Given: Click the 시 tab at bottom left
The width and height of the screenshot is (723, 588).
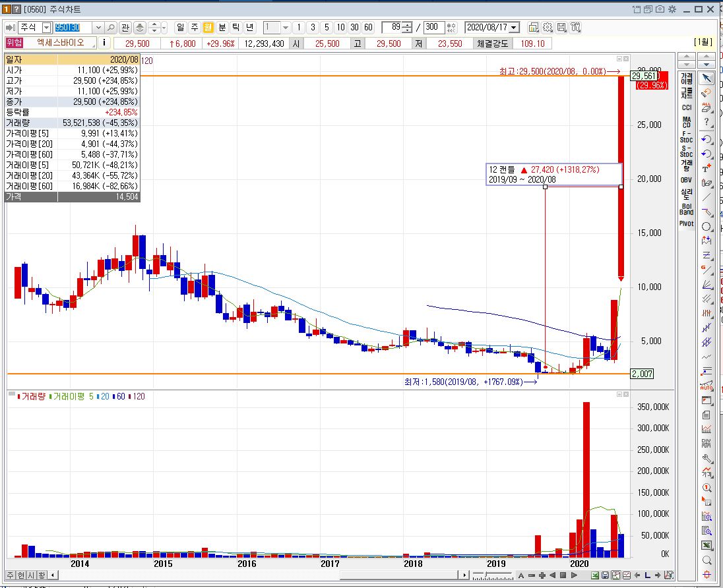Looking at the screenshot, I should tap(32, 575).
